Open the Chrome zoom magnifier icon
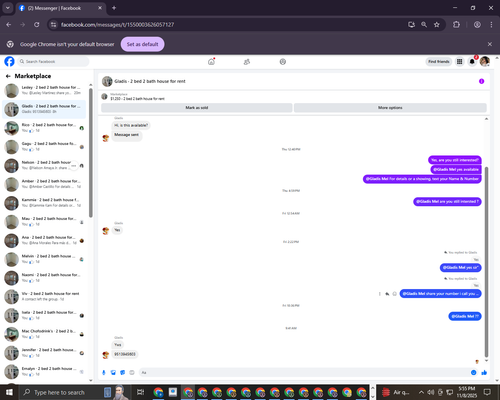This screenshot has width=500, height=400. 424,25
